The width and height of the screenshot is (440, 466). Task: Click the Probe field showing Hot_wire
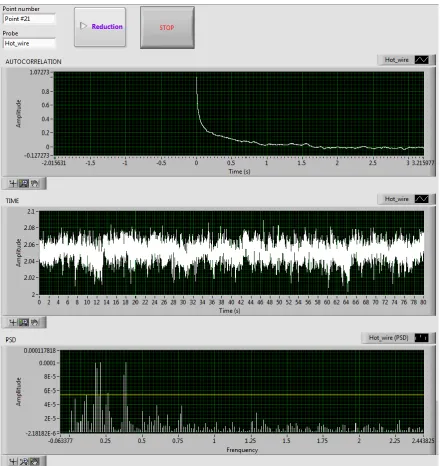tap(29, 44)
